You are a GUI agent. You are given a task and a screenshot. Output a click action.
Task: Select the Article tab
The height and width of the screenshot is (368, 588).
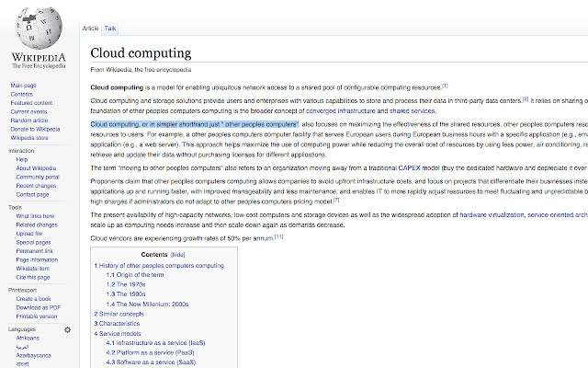[91, 29]
